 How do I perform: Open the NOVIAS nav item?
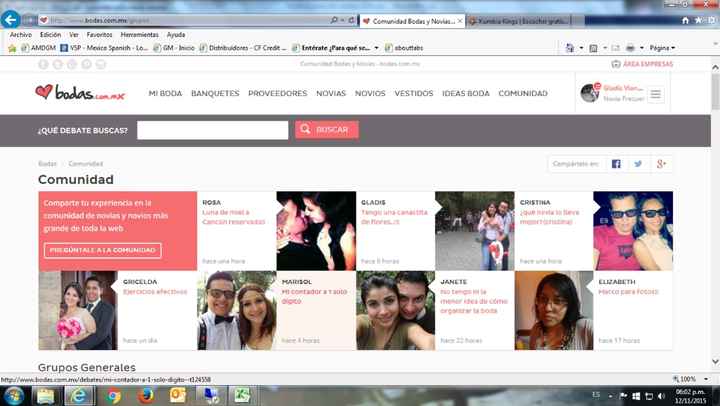pyautogui.click(x=331, y=93)
